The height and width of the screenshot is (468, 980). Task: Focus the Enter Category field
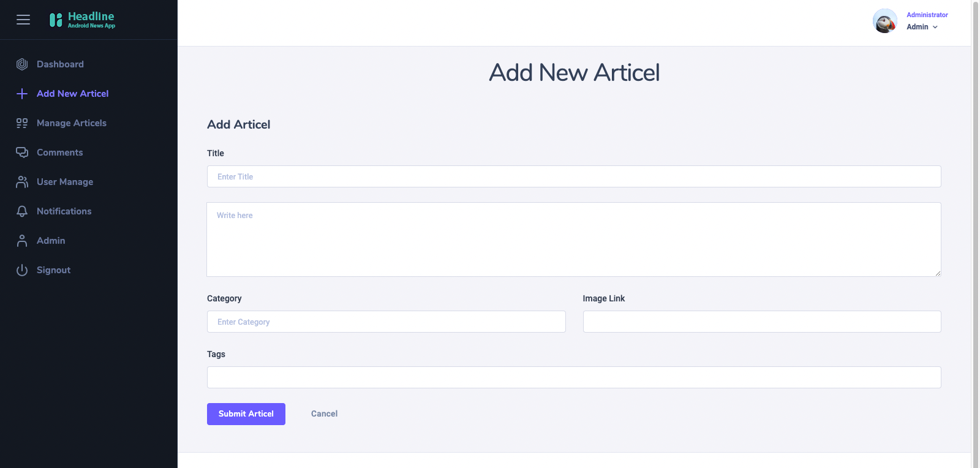pyautogui.click(x=386, y=322)
